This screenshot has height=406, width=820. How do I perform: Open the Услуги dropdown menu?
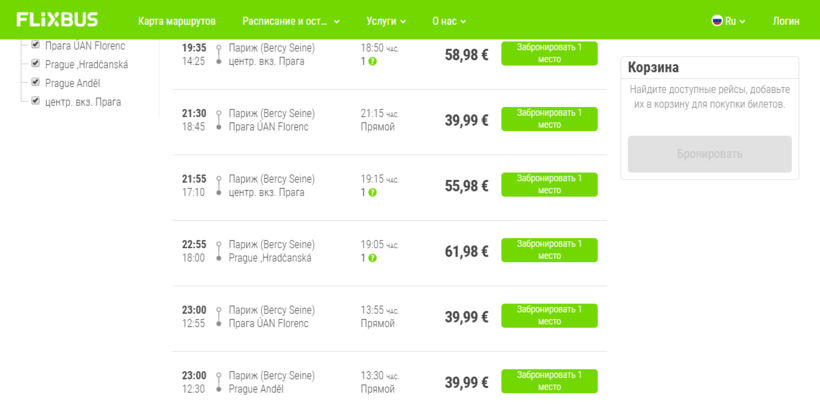point(386,21)
